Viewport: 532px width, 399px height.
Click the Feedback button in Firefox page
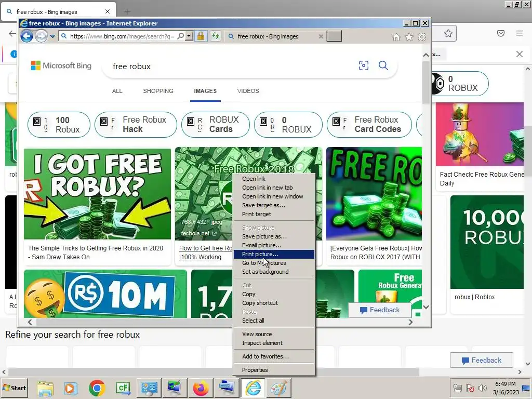482,361
